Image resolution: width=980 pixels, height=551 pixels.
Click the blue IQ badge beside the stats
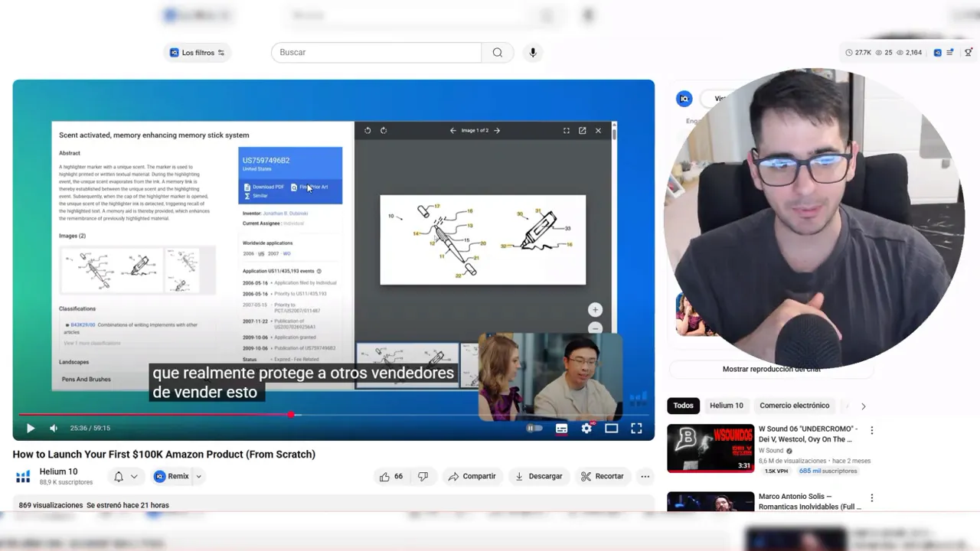click(x=937, y=53)
